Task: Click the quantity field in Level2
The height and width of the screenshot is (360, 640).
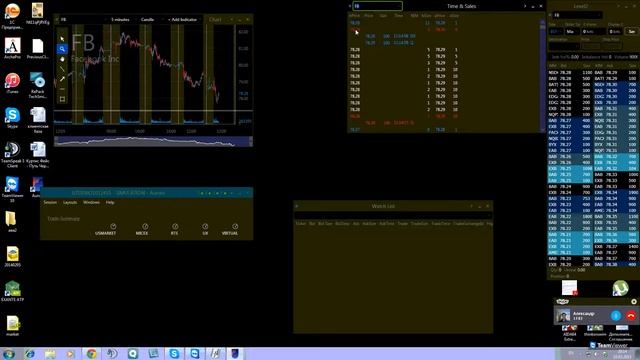Action: (594, 31)
